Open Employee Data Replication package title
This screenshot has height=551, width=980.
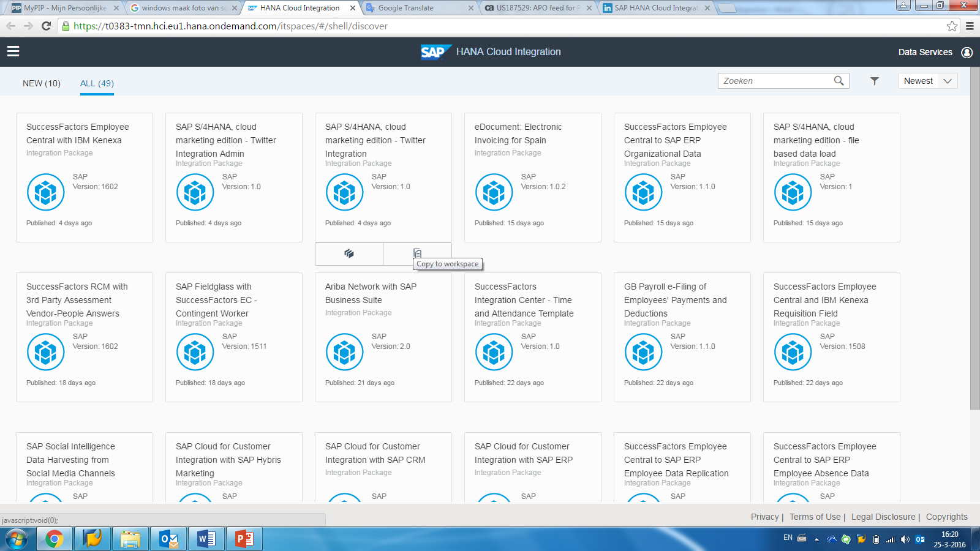pos(676,460)
